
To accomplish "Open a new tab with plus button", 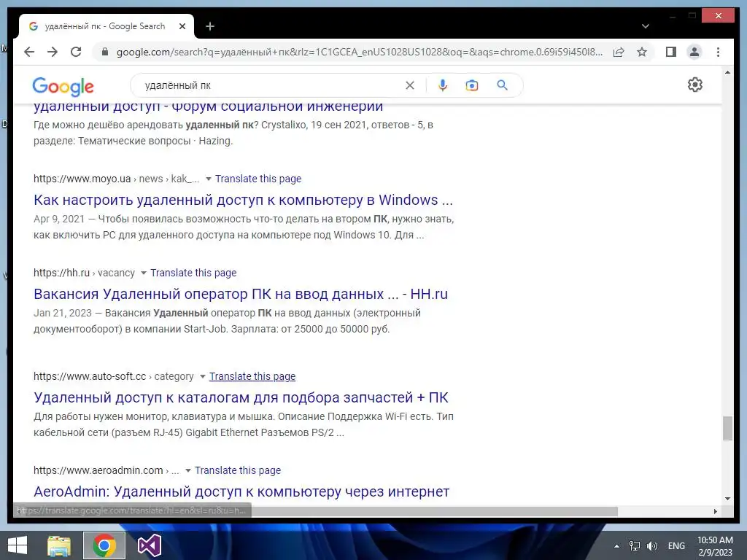I will (209, 26).
